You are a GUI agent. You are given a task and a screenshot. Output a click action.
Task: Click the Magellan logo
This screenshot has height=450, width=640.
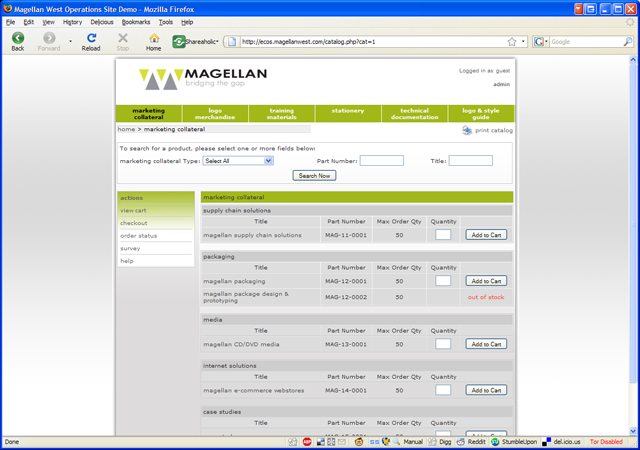(x=202, y=78)
